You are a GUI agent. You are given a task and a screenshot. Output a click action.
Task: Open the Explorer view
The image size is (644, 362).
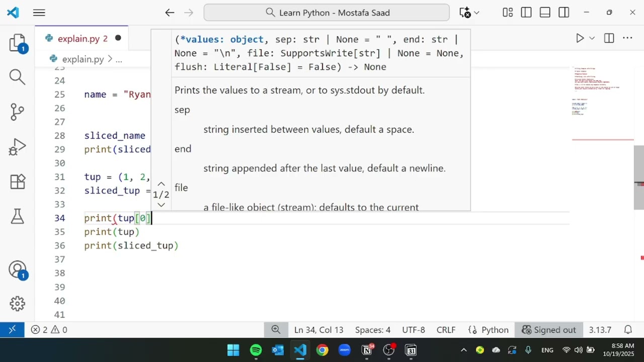17,43
